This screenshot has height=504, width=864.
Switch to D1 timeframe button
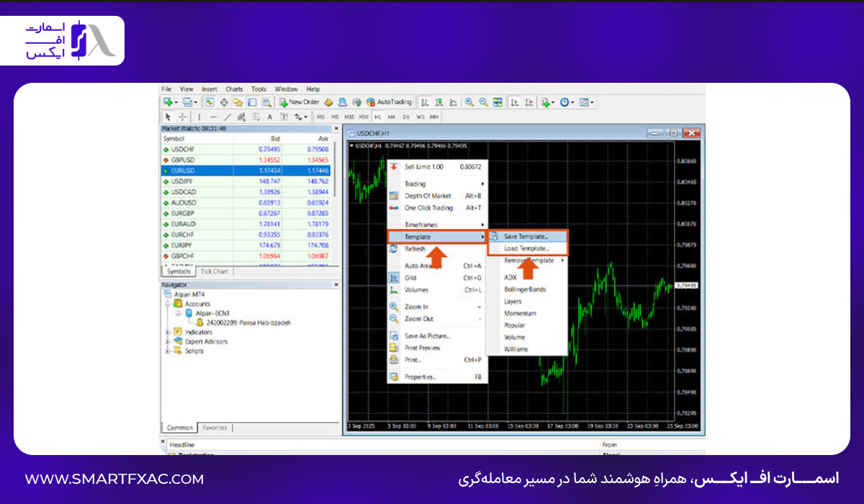(x=405, y=117)
